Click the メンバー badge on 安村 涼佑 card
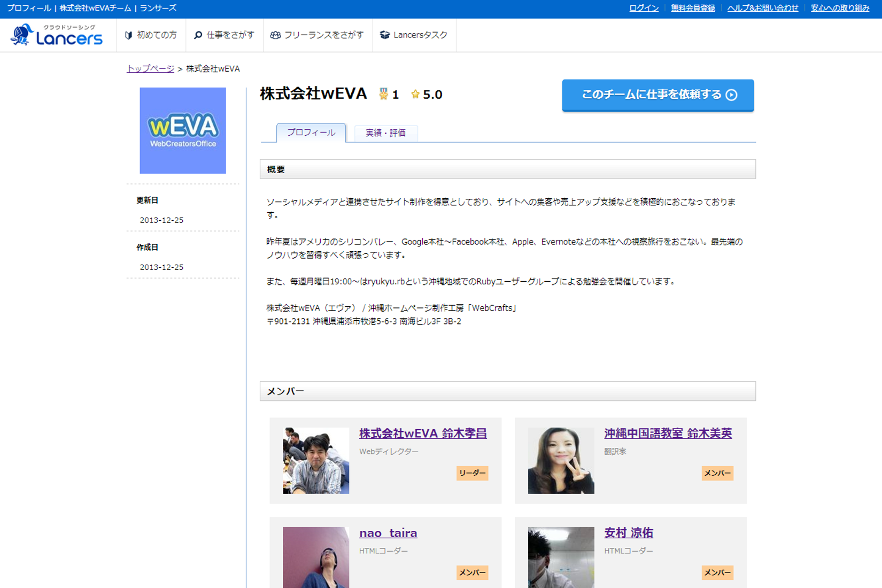This screenshot has height=588, width=882. click(x=717, y=572)
